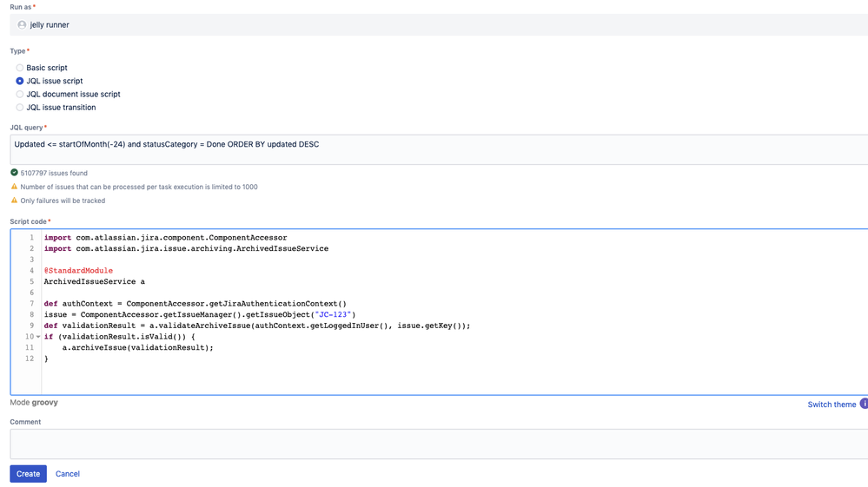
Task: Click the warning icon beside Only failures tracked
Action: [x=15, y=201]
